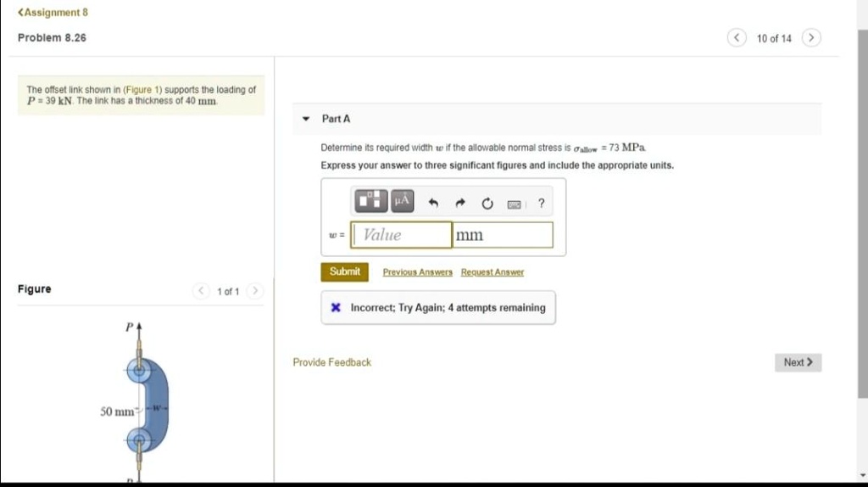Open the templates/fraction formatting tool

(x=371, y=201)
